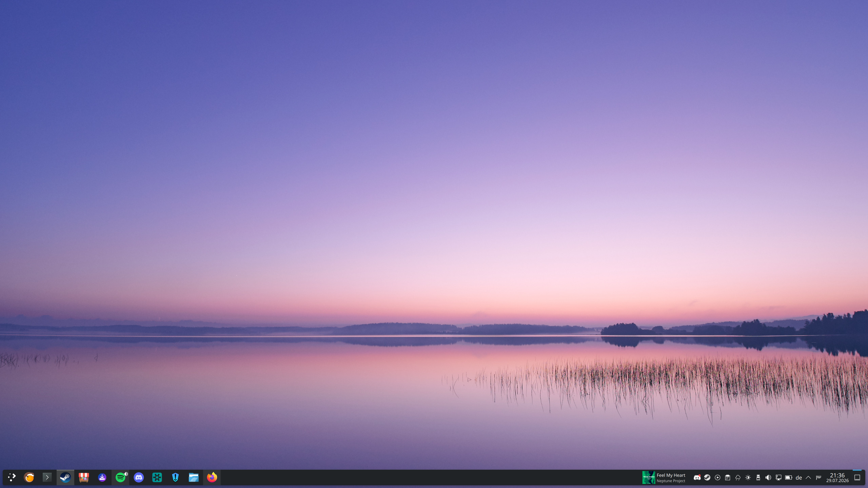Screen dimensions: 868x488
Task: Open the USB removable devices applet
Action: click(758, 478)
